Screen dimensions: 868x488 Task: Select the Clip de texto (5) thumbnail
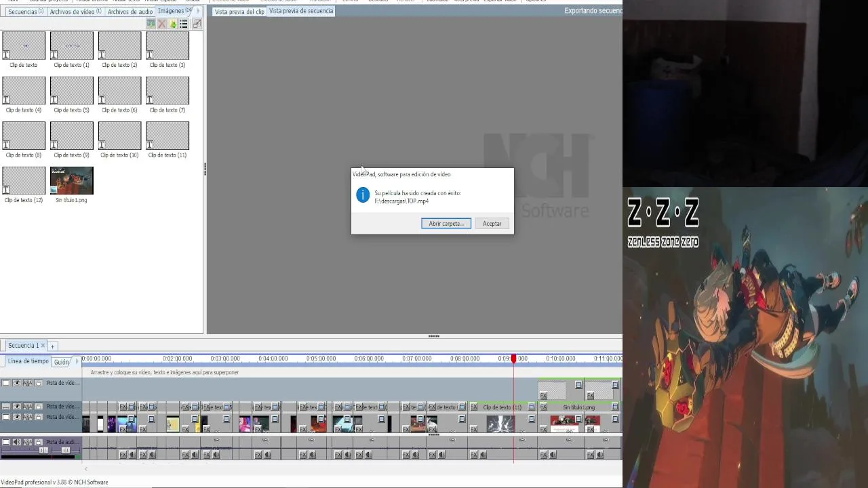71,90
